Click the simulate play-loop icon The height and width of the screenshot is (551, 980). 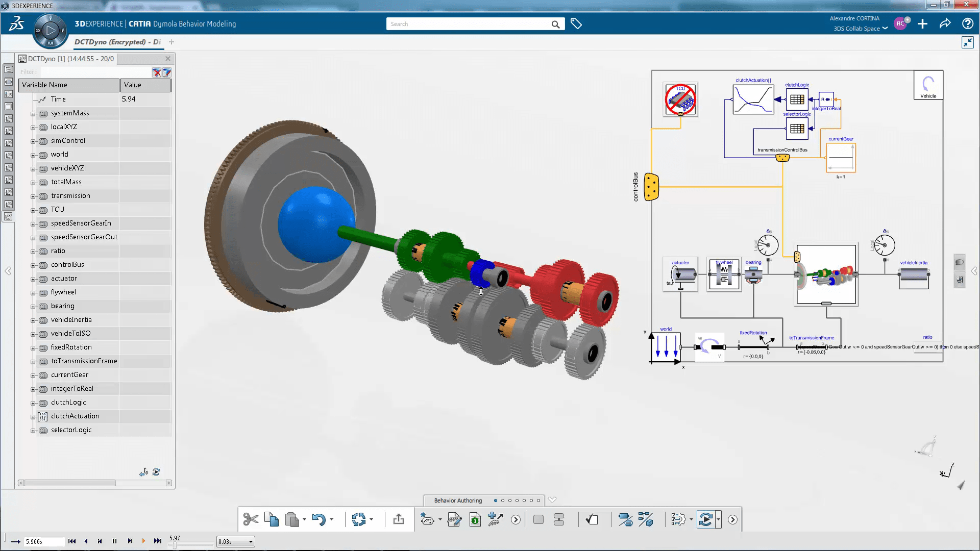(705, 519)
